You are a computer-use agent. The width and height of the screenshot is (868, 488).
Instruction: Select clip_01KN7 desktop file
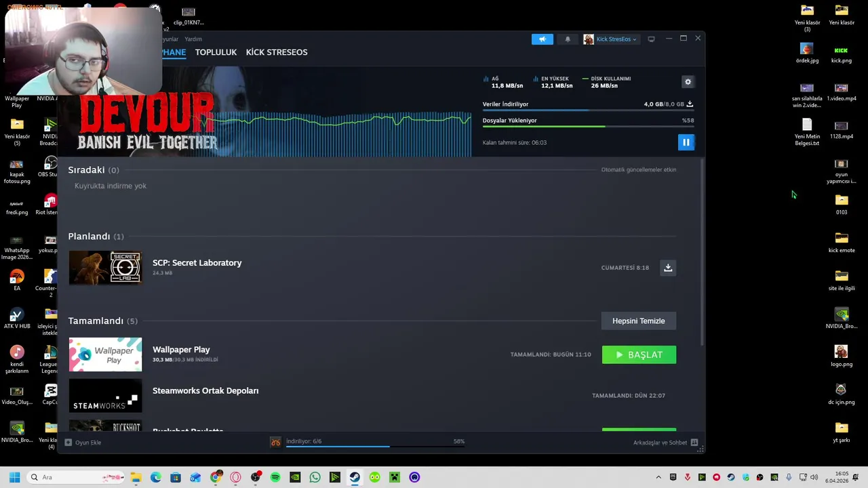[189, 16]
